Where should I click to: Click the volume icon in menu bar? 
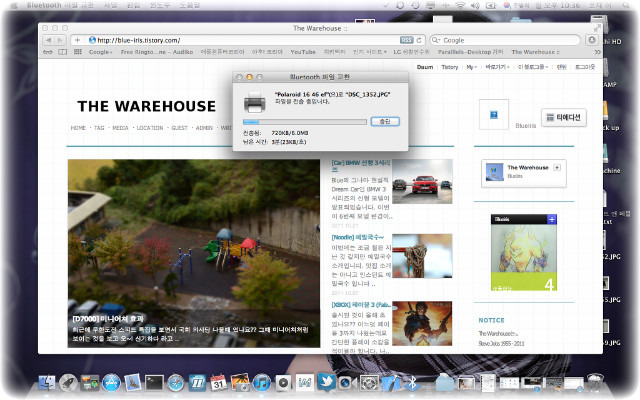(x=475, y=5)
